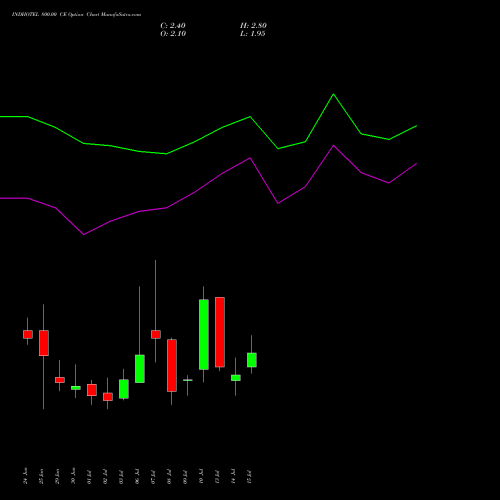This screenshot has height=500, width=500.
Task: Select the 10 Jul date label
Action: point(202,476)
